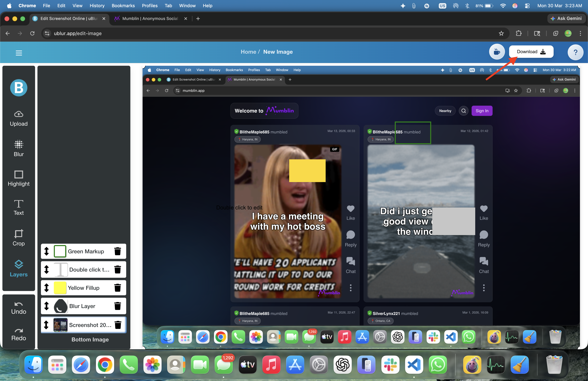Select the Yellow Fillup color swatch
Viewport: 588px width, 381px height.
click(60, 288)
